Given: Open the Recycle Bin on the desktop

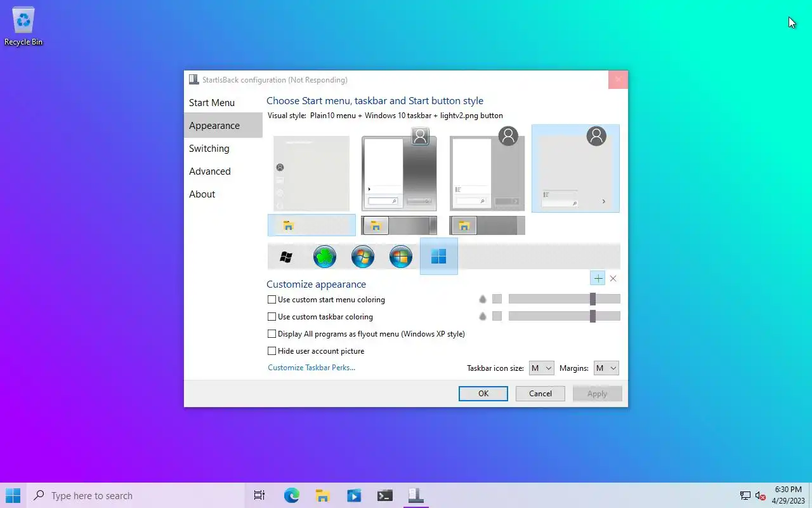Looking at the screenshot, I should (x=23, y=27).
